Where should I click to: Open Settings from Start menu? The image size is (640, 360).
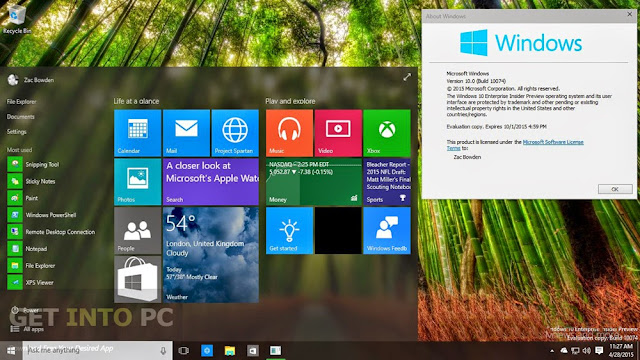(x=16, y=132)
